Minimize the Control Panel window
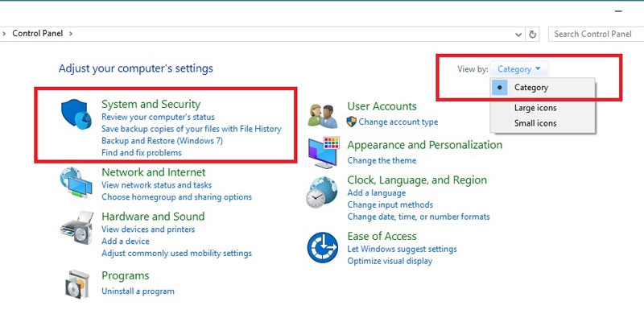This screenshot has height=314, width=644. [618, 11]
